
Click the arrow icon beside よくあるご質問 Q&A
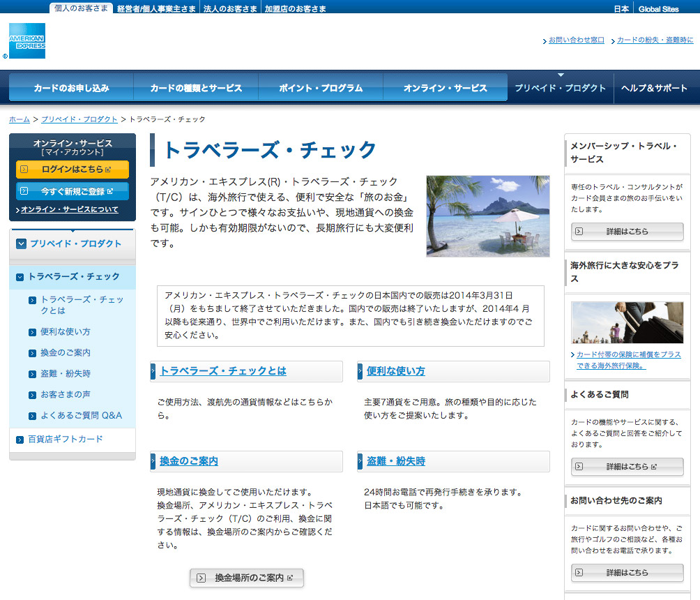click(32, 416)
